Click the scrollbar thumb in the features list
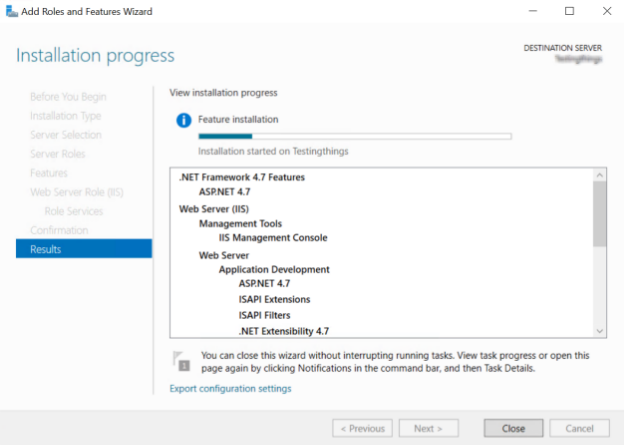This screenshot has height=445, width=624. (599, 212)
